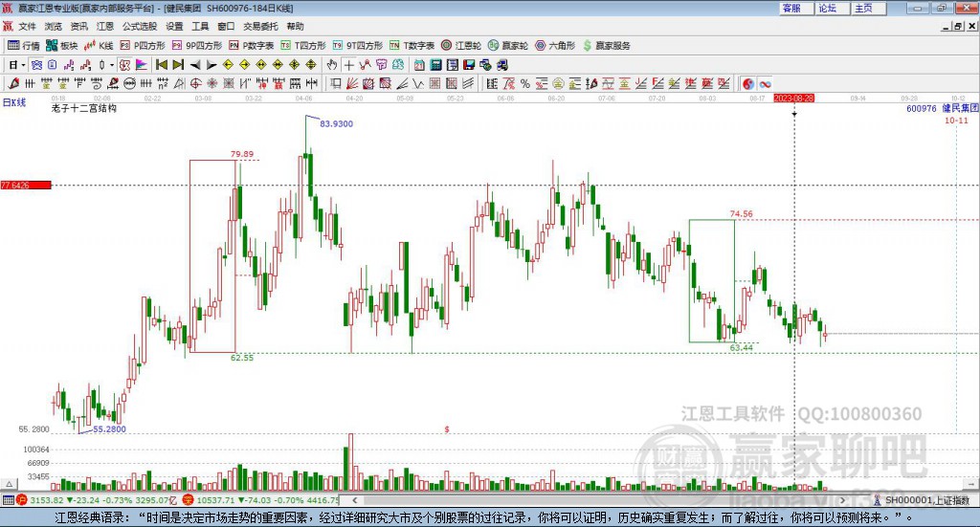980x527 pixels.
Task: Open the calculator icon
Action: click(x=436, y=65)
